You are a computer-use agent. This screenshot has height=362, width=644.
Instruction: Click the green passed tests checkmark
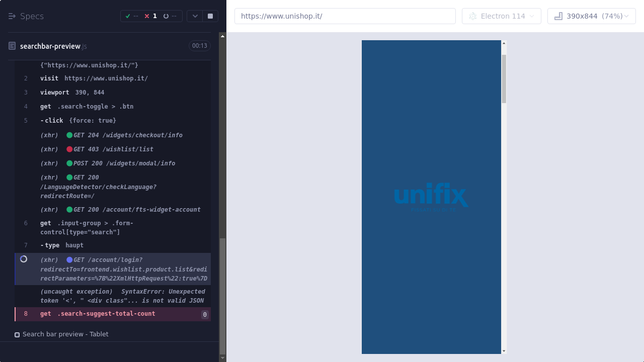[x=128, y=16]
